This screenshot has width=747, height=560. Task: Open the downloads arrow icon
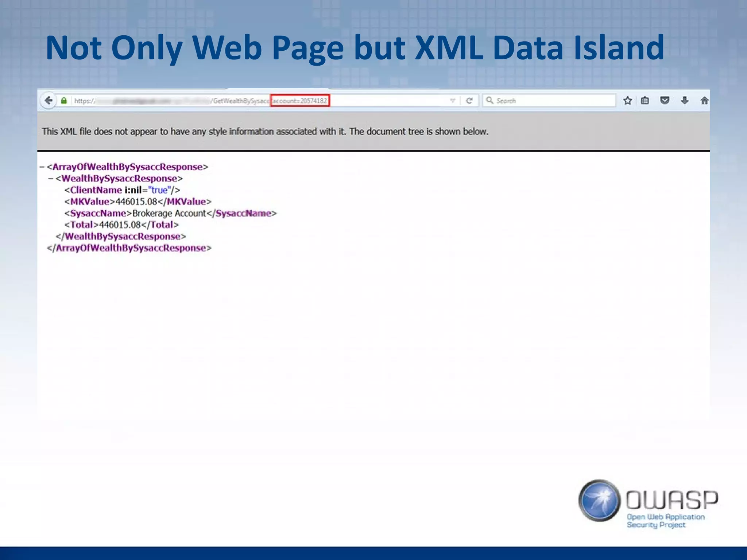(684, 101)
